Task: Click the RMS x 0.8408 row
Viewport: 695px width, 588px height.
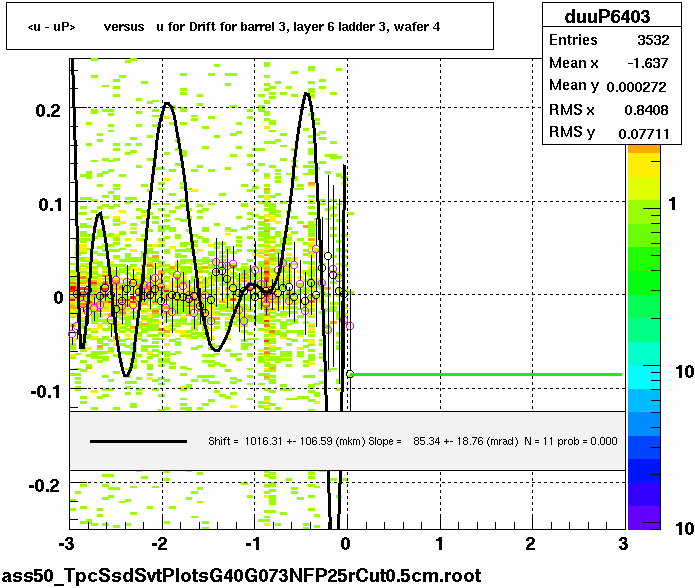Action: point(609,109)
